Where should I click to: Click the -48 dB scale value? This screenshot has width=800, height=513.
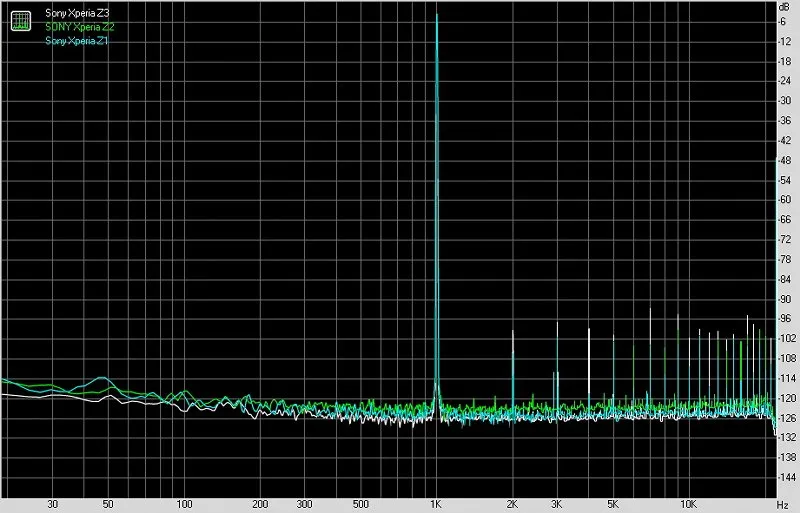785,160
